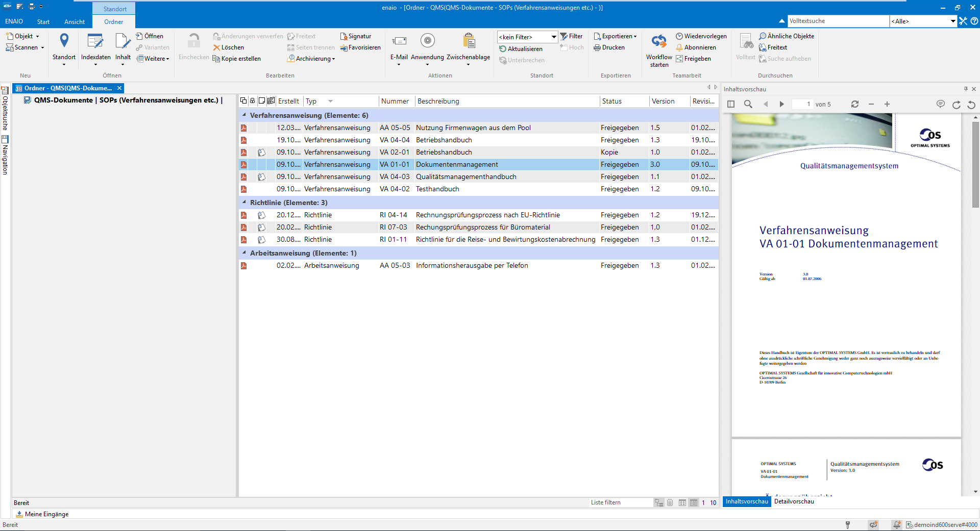Toggle the preview sidebar panel icon

(731, 104)
